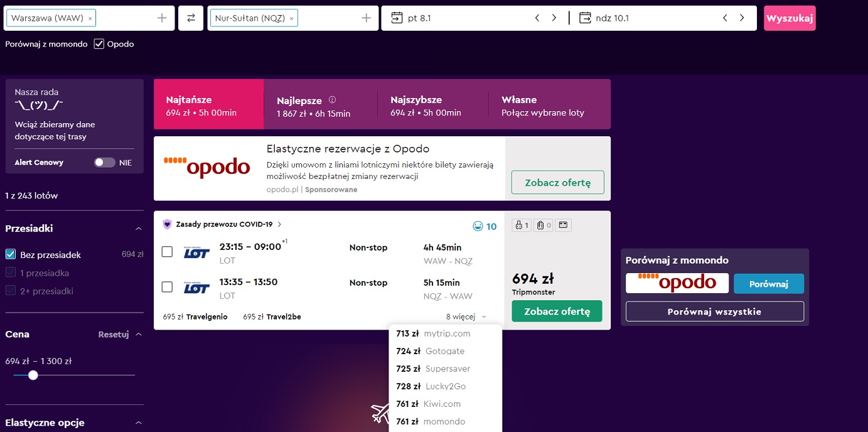Collapse the Cena filter section

pyautogui.click(x=139, y=335)
